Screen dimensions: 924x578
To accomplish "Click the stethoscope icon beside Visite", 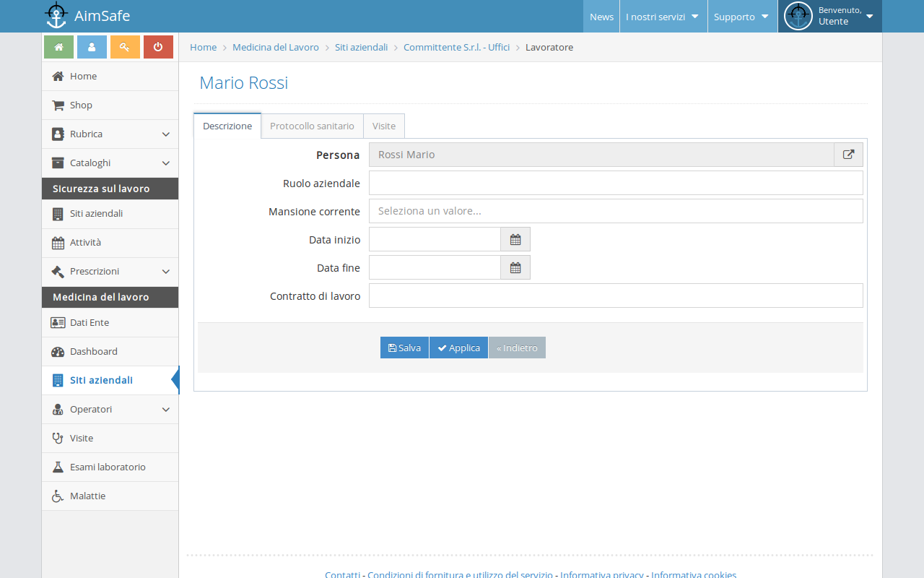I will [x=58, y=438].
